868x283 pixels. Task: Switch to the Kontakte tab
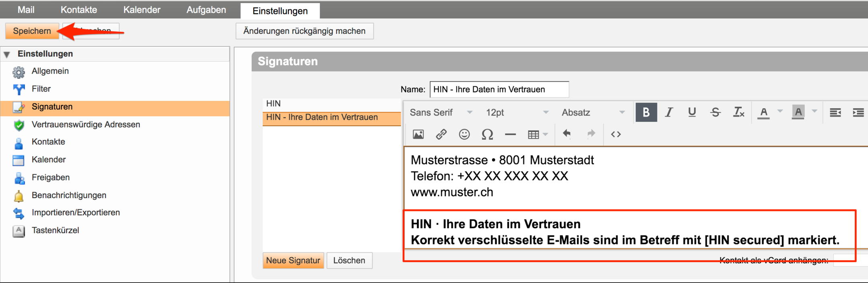(79, 10)
